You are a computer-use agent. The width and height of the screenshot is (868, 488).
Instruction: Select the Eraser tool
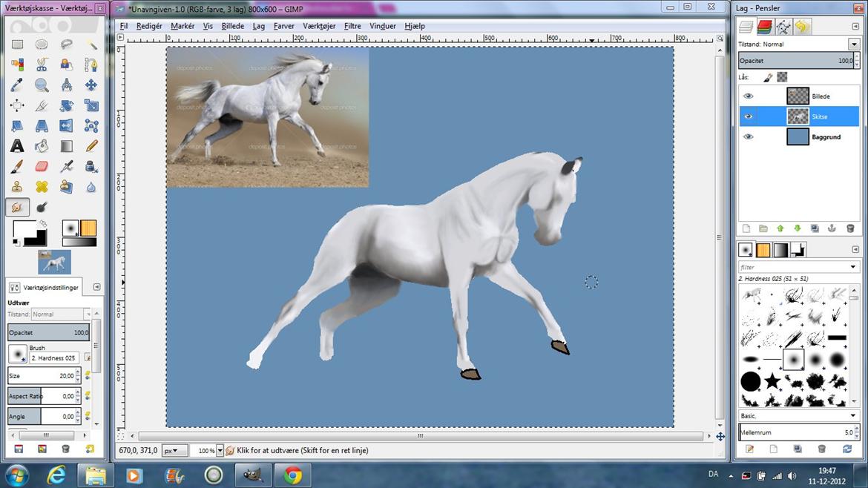[x=42, y=166]
